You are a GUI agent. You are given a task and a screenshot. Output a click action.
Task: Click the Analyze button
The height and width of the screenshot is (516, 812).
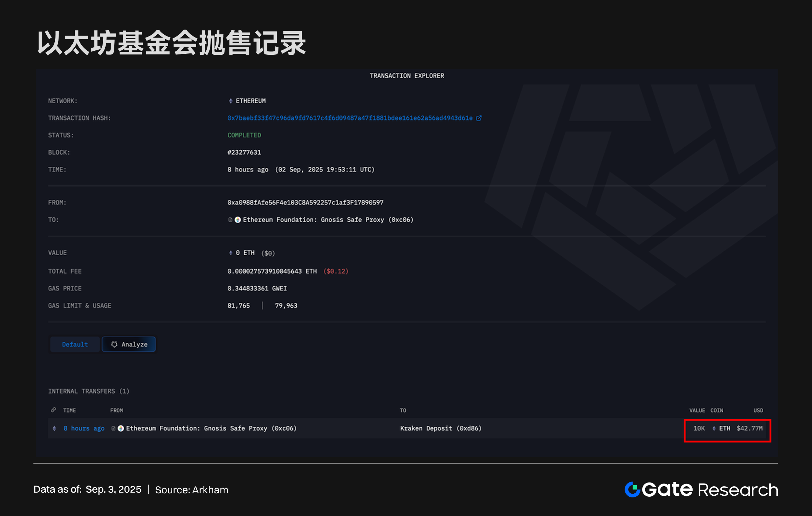(x=129, y=344)
